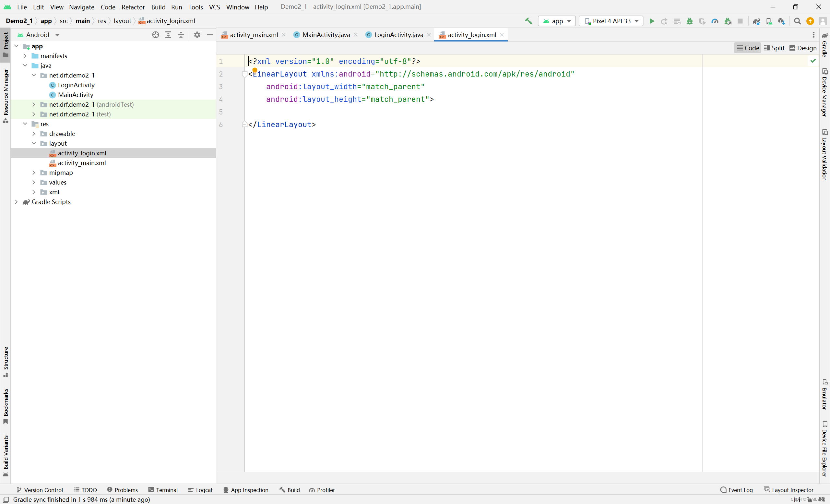Open the app run configuration dropdown
Image resolution: width=830 pixels, height=504 pixels.
pyautogui.click(x=557, y=21)
